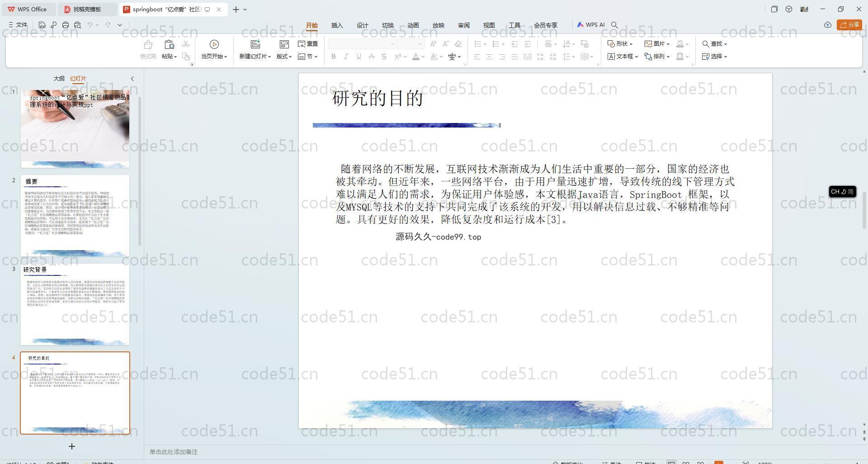Click the Paste clipboard icon
The height and width of the screenshot is (464, 868).
coord(169,44)
